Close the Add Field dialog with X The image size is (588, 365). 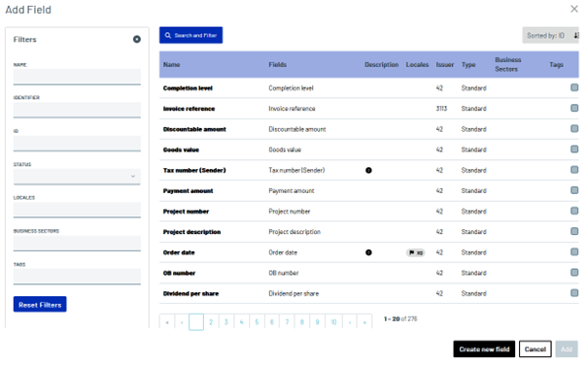[x=574, y=9]
